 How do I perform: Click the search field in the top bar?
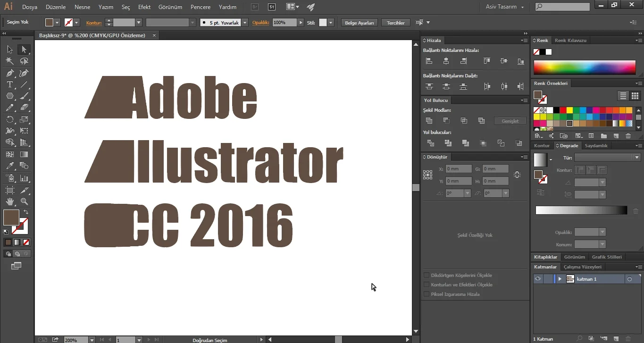(x=562, y=7)
